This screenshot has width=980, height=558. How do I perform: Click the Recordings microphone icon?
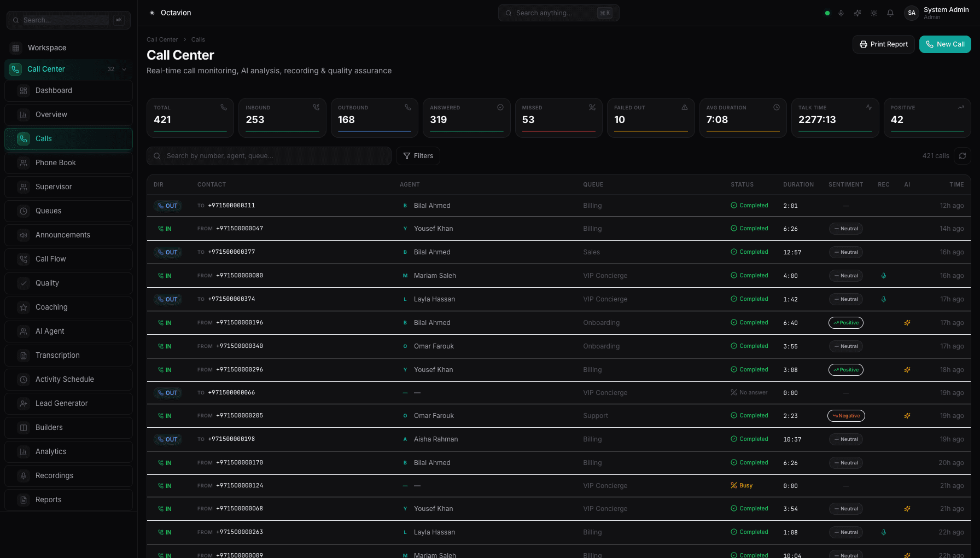click(x=24, y=476)
